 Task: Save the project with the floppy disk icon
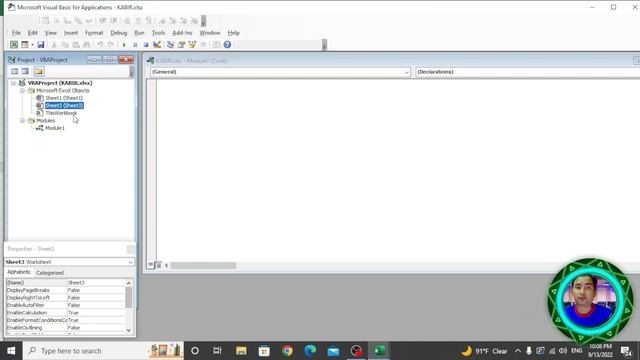point(40,44)
